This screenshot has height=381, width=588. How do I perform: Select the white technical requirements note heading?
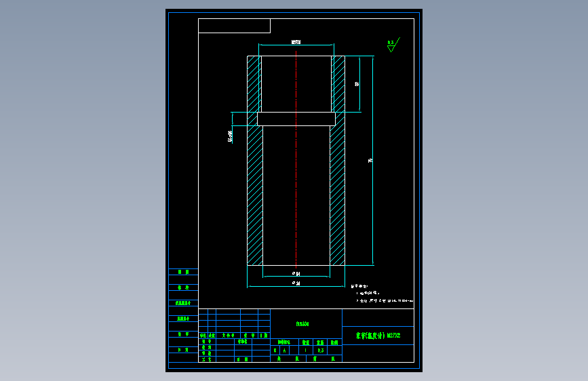point(359,286)
